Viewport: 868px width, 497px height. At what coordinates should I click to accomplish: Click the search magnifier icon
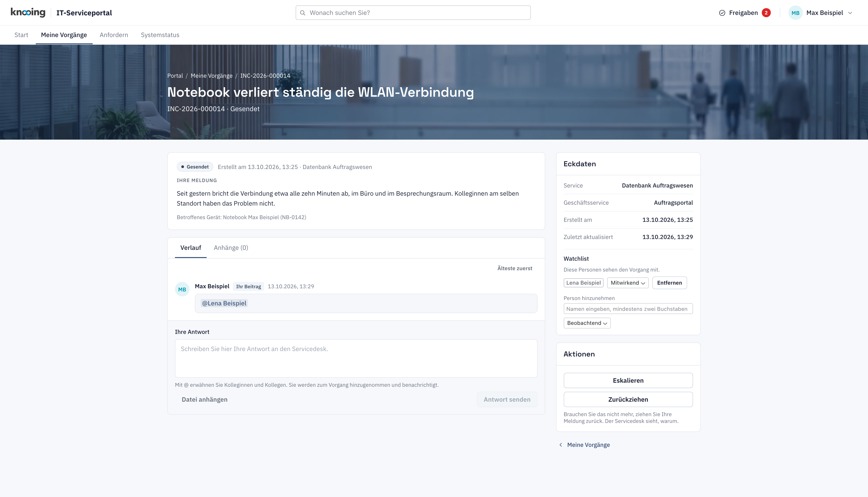click(x=302, y=13)
